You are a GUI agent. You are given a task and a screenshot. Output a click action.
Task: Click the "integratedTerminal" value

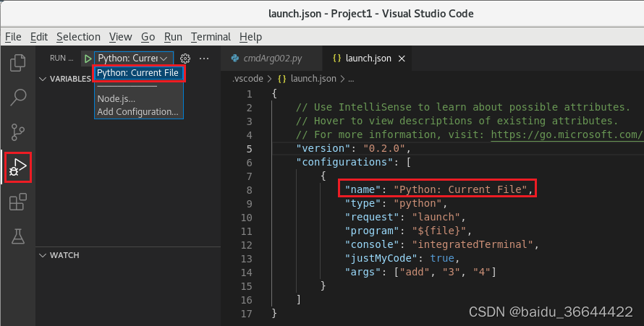(473, 244)
